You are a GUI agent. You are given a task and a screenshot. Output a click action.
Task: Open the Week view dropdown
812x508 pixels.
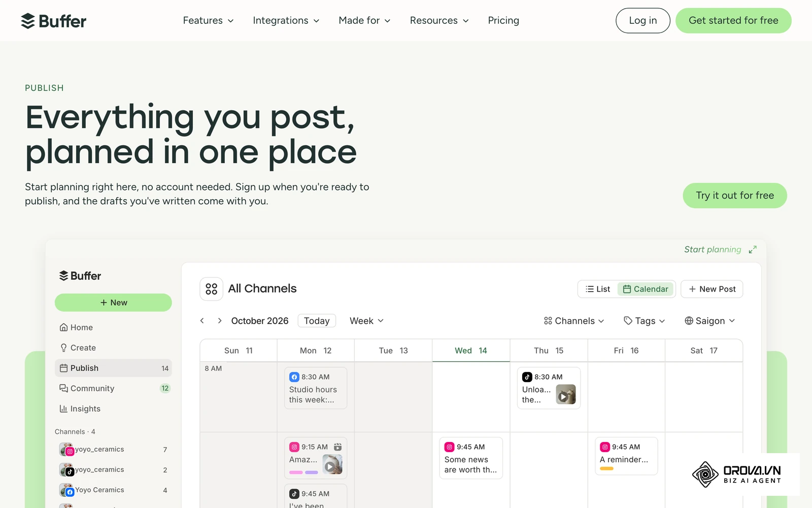click(366, 321)
